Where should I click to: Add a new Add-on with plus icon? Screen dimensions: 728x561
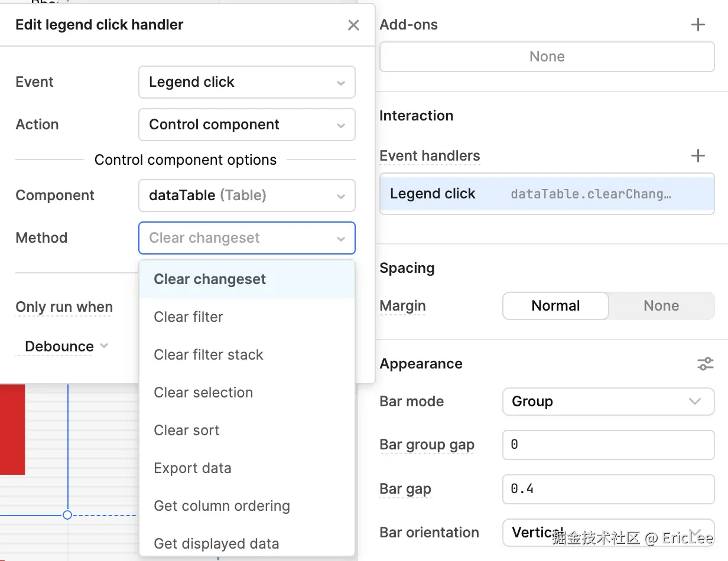pyautogui.click(x=698, y=25)
